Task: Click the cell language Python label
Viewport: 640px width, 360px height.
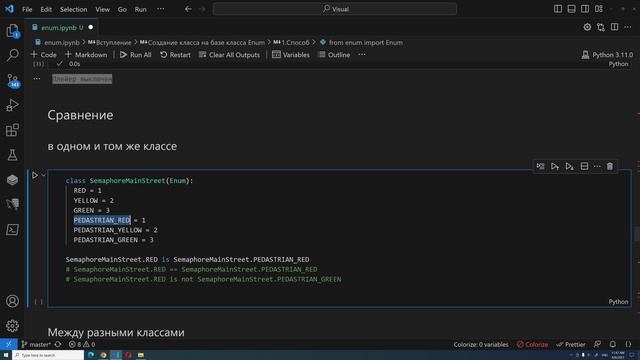Action: click(618, 302)
